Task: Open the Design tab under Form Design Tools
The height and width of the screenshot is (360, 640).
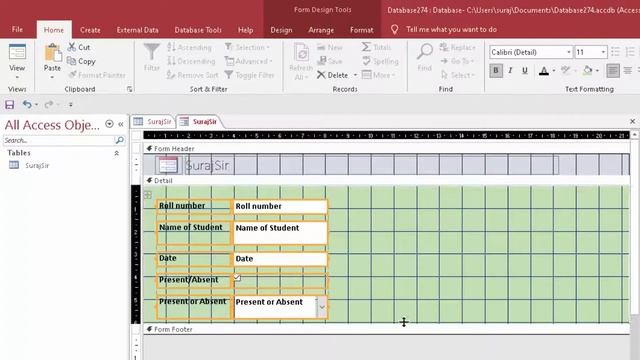Action: [281, 30]
